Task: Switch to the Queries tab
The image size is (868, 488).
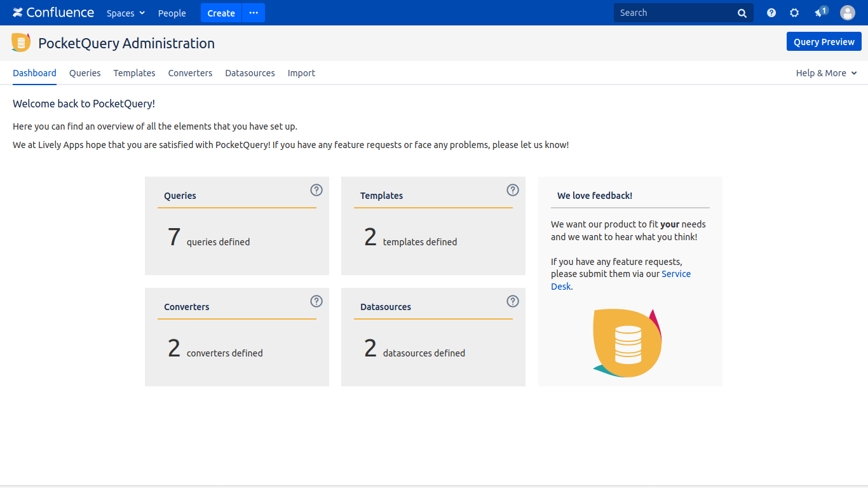Action: [85, 73]
